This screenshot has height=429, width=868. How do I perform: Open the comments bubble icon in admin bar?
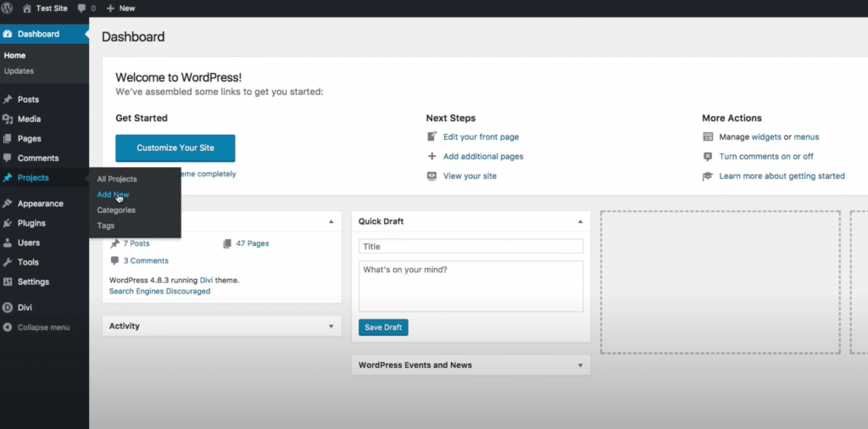click(x=82, y=8)
